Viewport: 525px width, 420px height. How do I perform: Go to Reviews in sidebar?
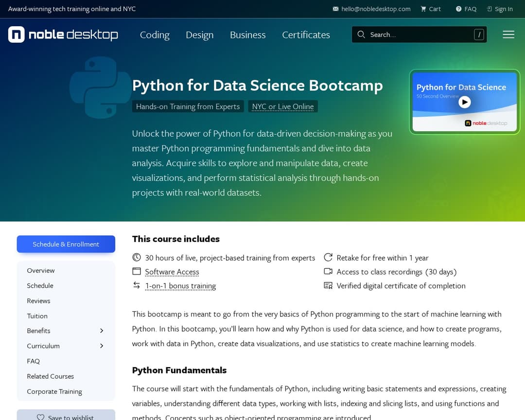[x=38, y=301]
